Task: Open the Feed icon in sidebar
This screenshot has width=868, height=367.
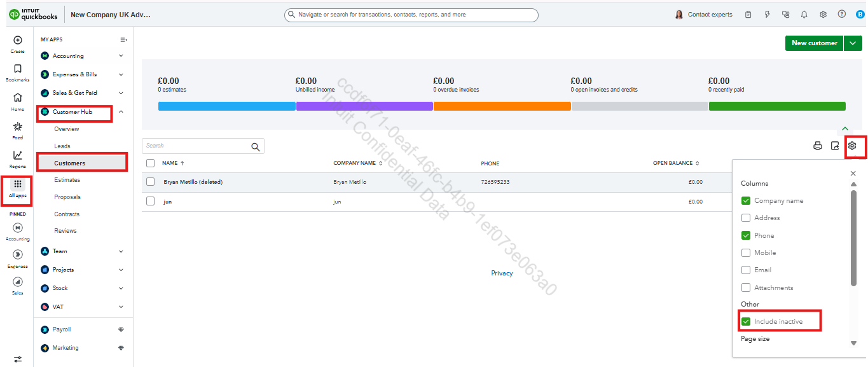Action: pos(18,127)
